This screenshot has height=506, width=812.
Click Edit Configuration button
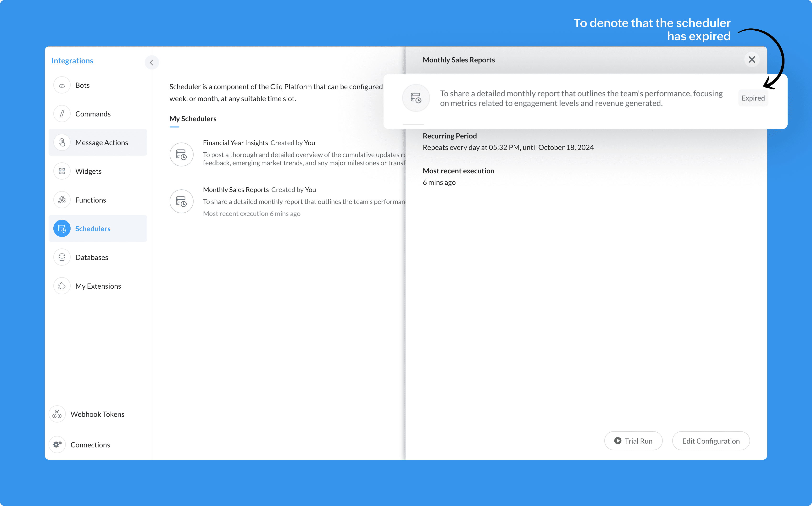(x=711, y=441)
